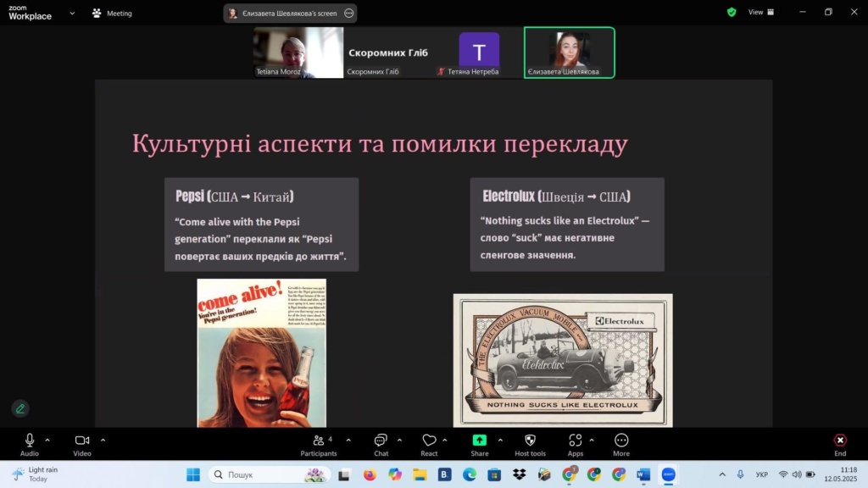Click the red End meeting button
868x488 pixels.
pyautogui.click(x=840, y=444)
